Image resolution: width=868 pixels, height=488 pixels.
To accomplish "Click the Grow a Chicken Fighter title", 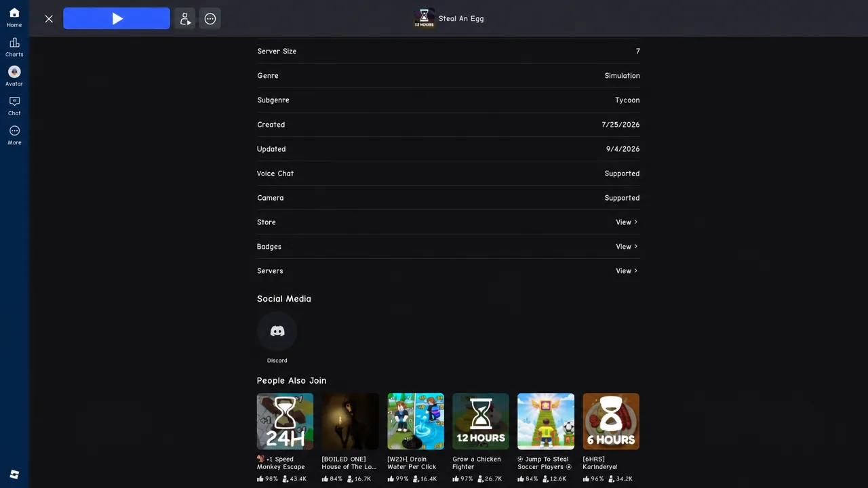I will (x=477, y=463).
